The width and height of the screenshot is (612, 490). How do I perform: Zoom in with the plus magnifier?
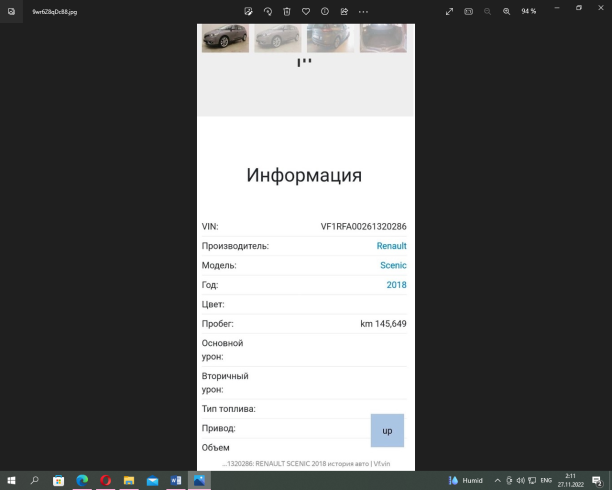click(x=507, y=12)
